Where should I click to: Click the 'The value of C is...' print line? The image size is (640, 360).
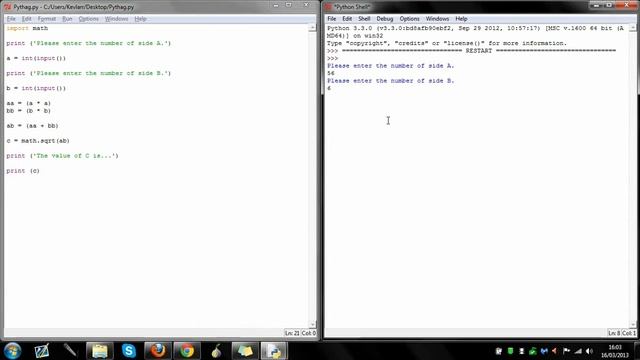point(62,156)
